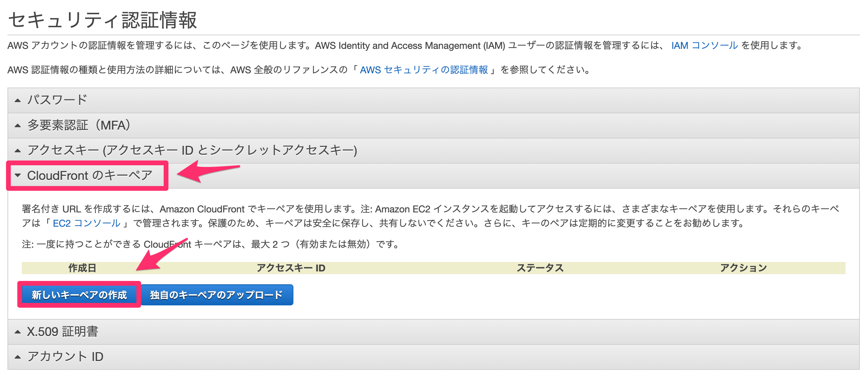Click the セキュリティ認証情報 page heading
The height and width of the screenshot is (378, 868).
click(103, 20)
